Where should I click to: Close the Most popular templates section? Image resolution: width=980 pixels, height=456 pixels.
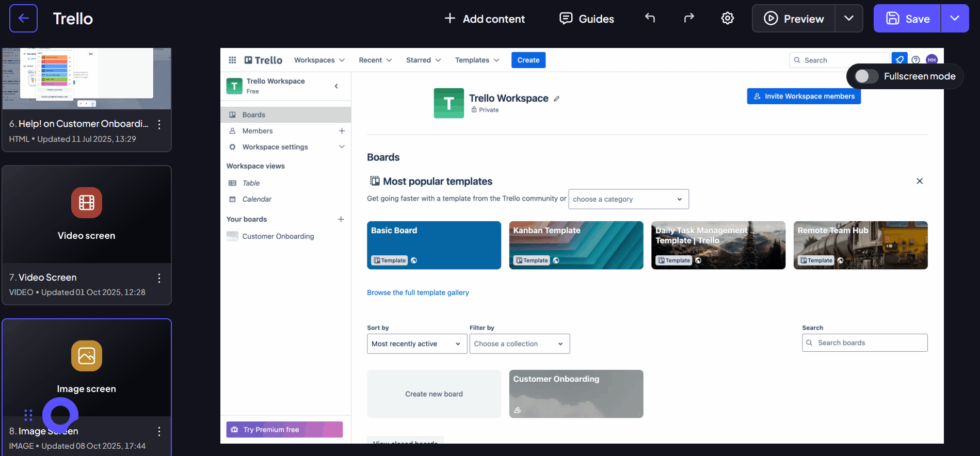coord(920,181)
